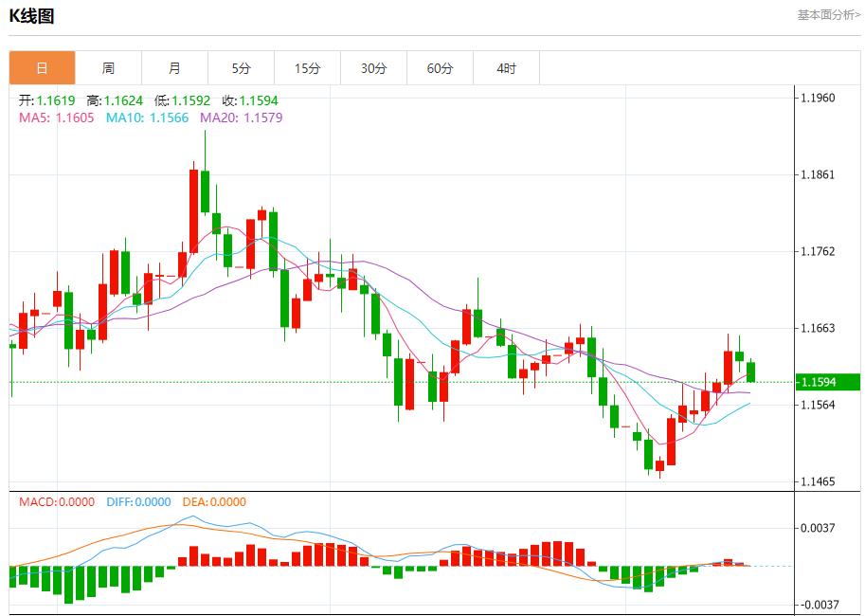The height and width of the screenshot is (616, 865).
Task: Switch to the 4时 interval tab
Action: tap(506, 68)
